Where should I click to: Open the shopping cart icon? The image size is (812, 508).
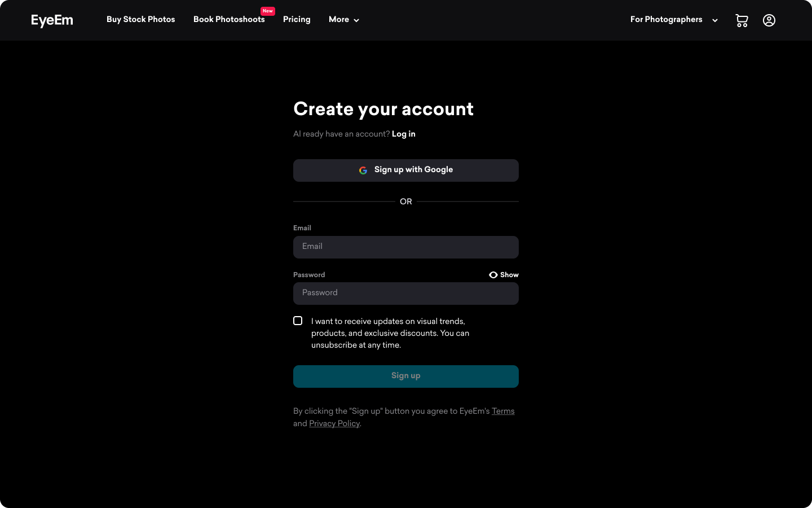click(742, 20)
